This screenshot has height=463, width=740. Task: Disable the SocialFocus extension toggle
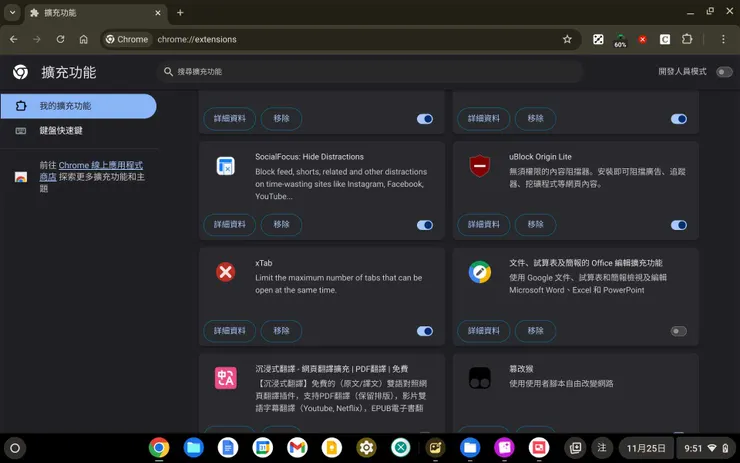425,225
